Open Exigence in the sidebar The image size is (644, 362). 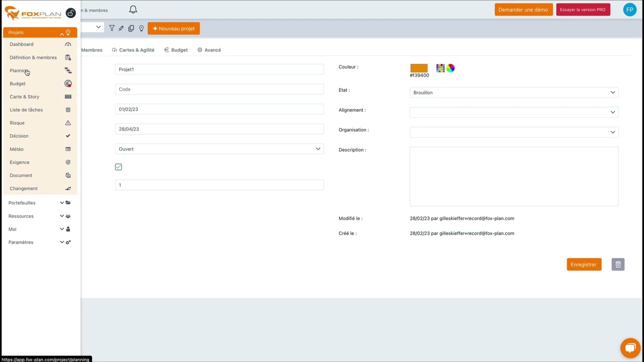click(40, 162)
